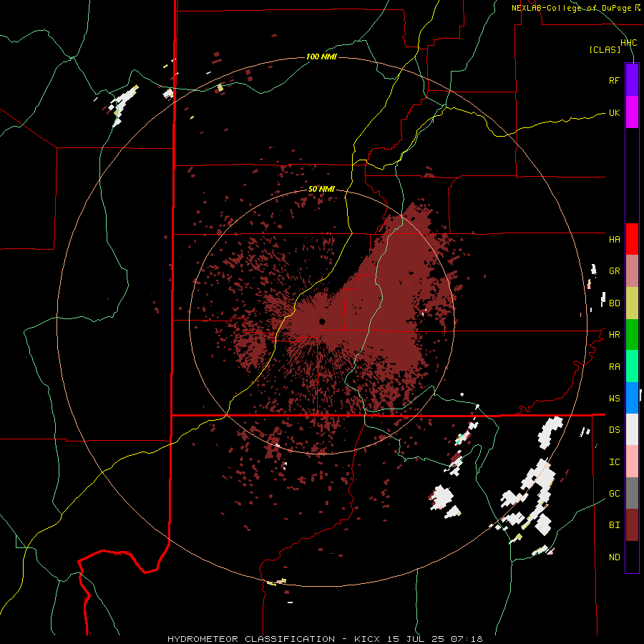Viewport: 644px width, 644px height.
Task: Click the ND legend label
Action: [x=614, y=557]
